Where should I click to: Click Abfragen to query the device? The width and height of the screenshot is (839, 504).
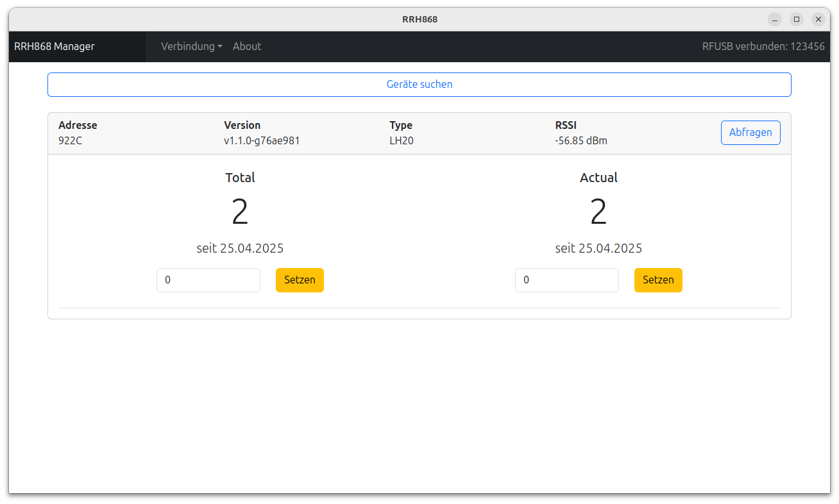(x=750, y=133)
